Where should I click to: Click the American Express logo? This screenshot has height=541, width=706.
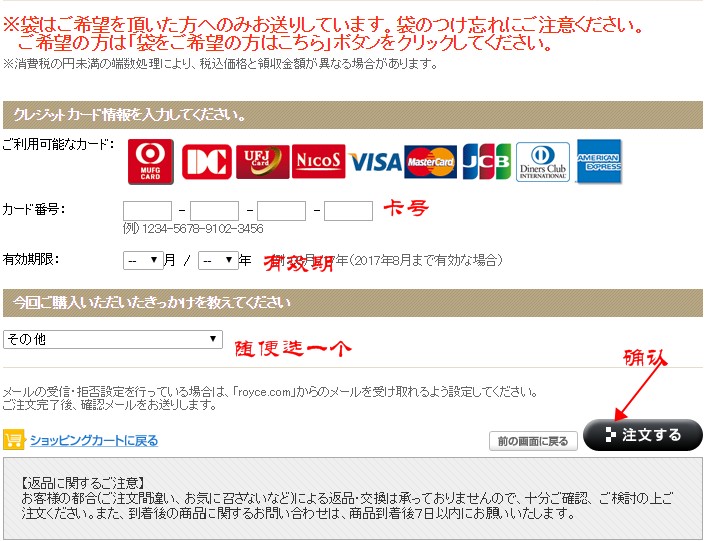[x=599, y=161]
